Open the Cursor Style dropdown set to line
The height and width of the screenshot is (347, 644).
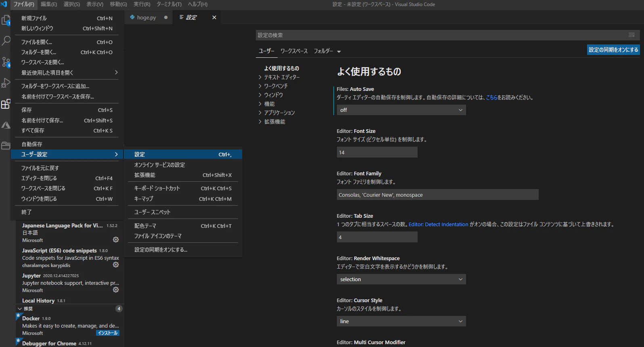pyautogui.click(x=401, y=321)
